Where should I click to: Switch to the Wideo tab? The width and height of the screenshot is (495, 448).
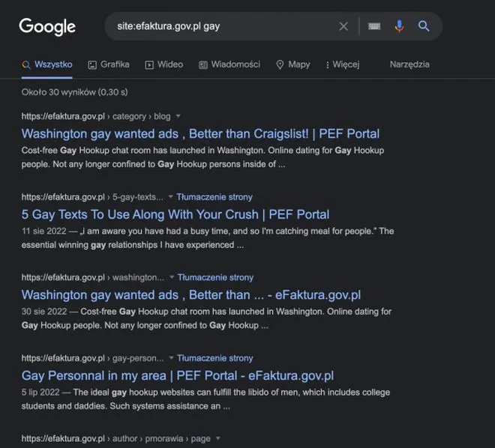coord(163,64)
